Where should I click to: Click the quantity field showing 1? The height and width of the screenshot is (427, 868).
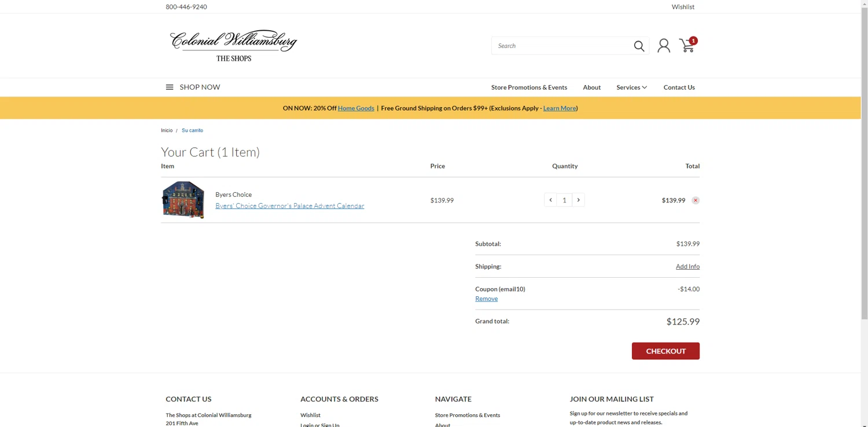point(564,200)
